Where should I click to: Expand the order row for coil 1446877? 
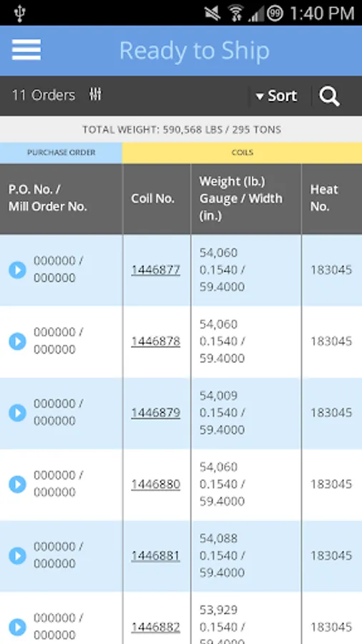[x=17, y=270]
